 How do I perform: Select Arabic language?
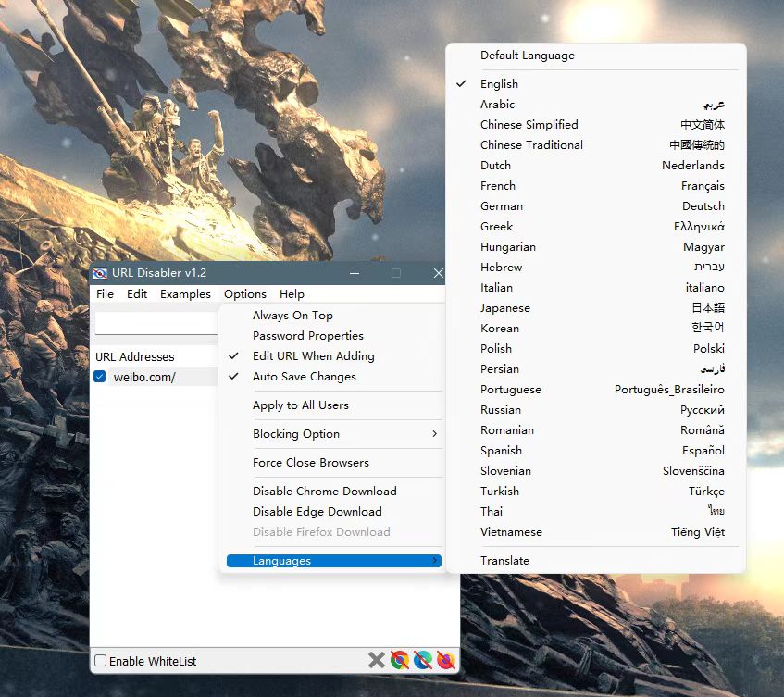coord(595,105)
